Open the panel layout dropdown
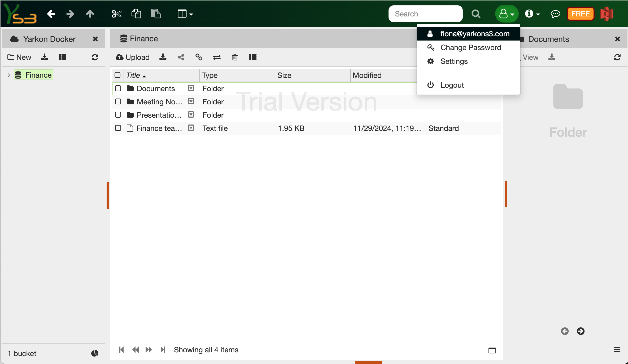 [x=185, y=14]
